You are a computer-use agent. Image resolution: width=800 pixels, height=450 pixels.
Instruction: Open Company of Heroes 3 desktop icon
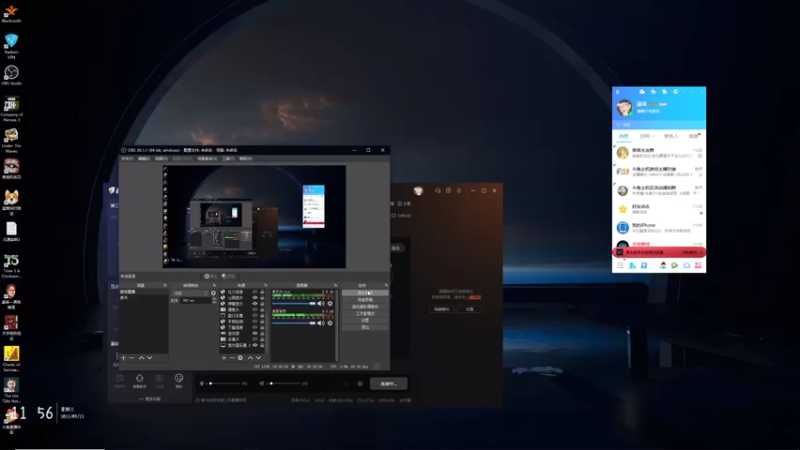click(x=11, y=109)
